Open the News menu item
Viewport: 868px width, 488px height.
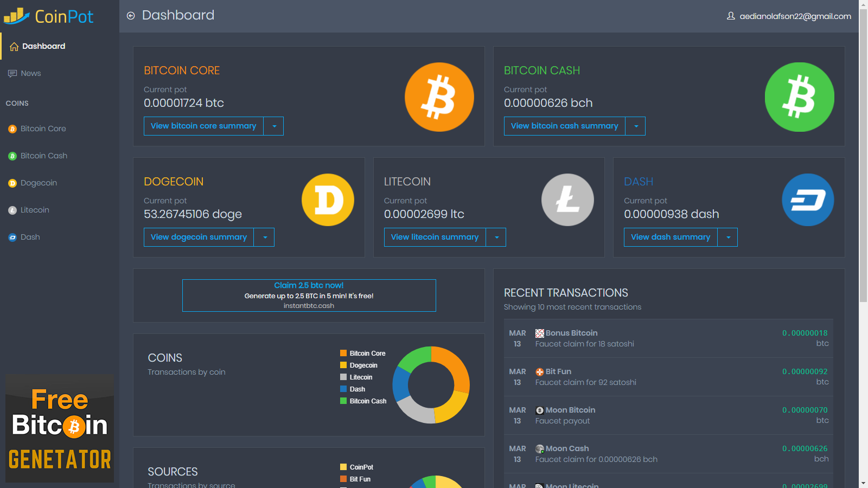click(60, 73)
